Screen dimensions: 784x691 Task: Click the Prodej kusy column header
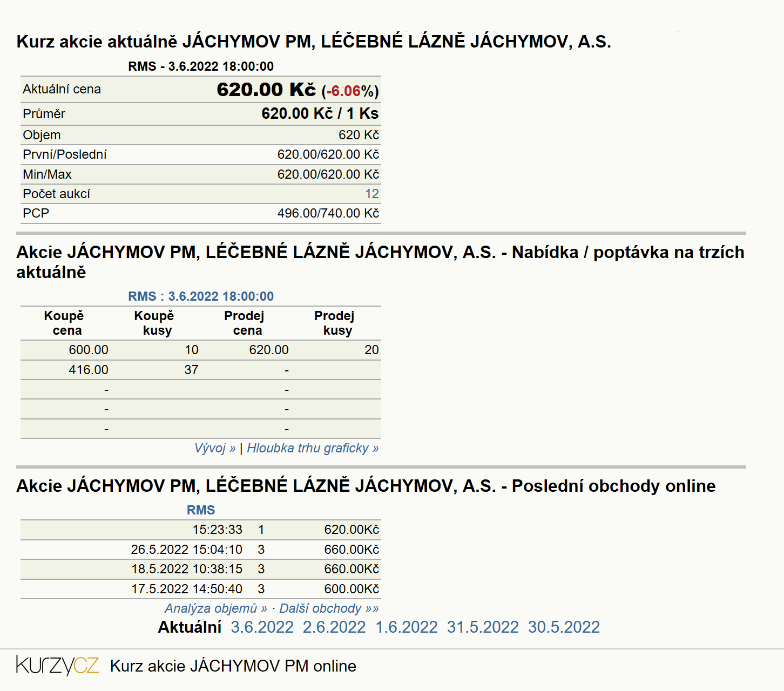(335, 323)
